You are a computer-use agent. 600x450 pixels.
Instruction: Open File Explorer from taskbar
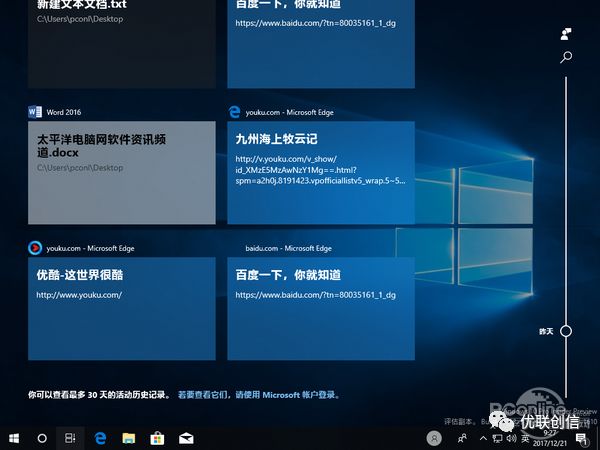point(129,438)
